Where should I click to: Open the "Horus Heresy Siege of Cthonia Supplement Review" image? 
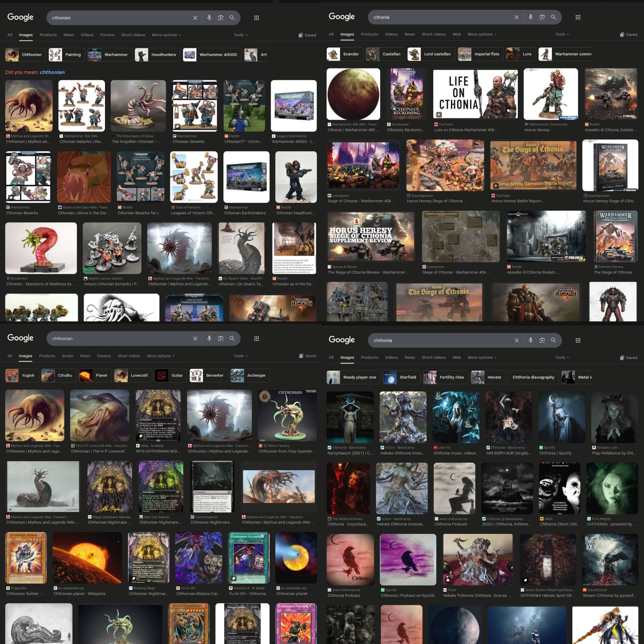tap(371, 236)
